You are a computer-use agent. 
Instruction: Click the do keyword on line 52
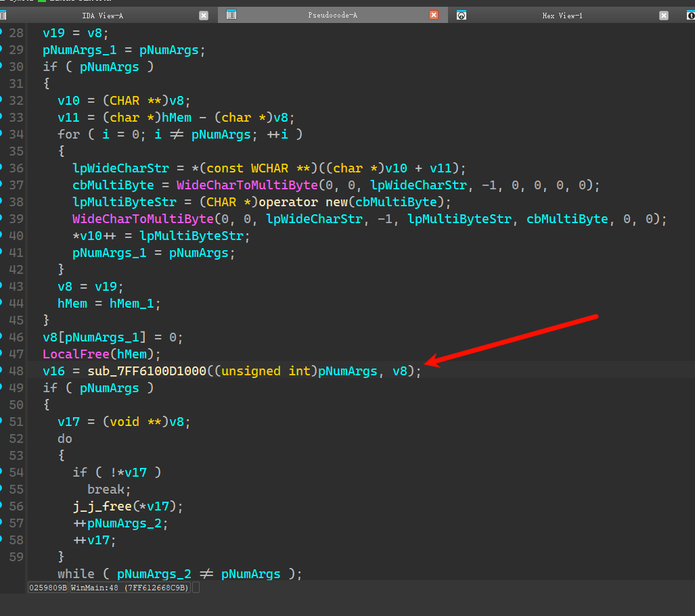[x=65, y=439]
